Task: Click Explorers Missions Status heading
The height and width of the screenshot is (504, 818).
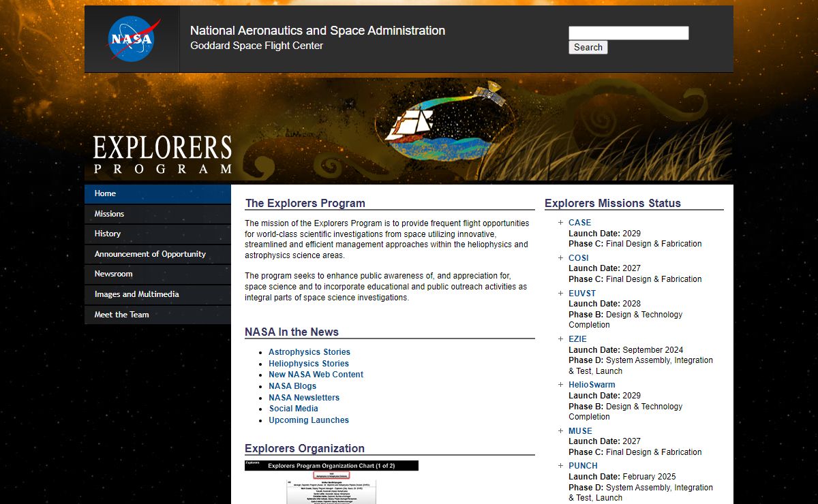Action: (613, 203)
